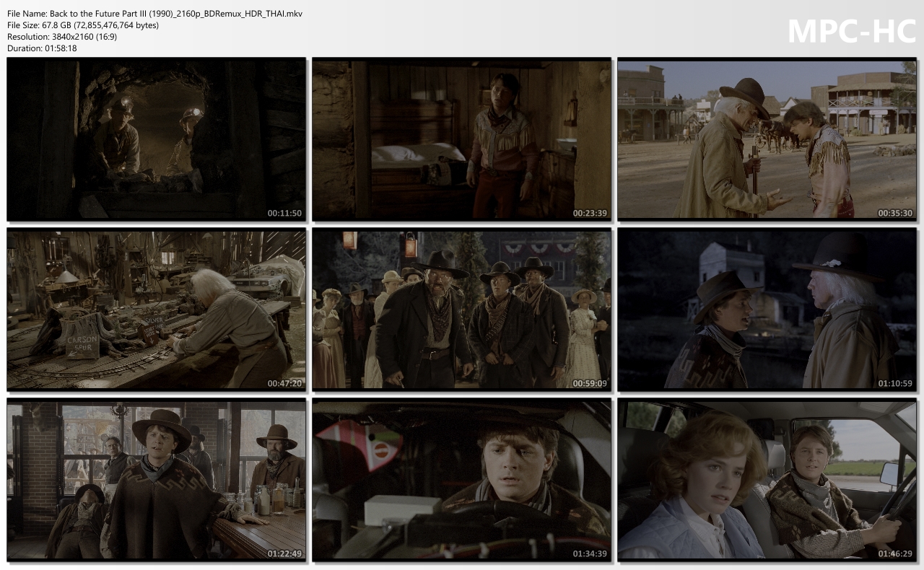Click the thumbnail timestamped 01:34:39
The width and height of the screenshot is (924, 570).
[x=461, y=481]
